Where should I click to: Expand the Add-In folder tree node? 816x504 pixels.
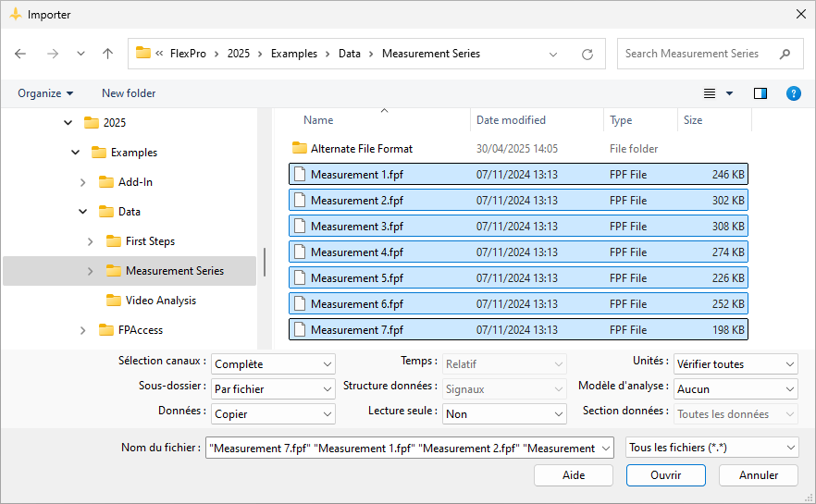(83, 182)
